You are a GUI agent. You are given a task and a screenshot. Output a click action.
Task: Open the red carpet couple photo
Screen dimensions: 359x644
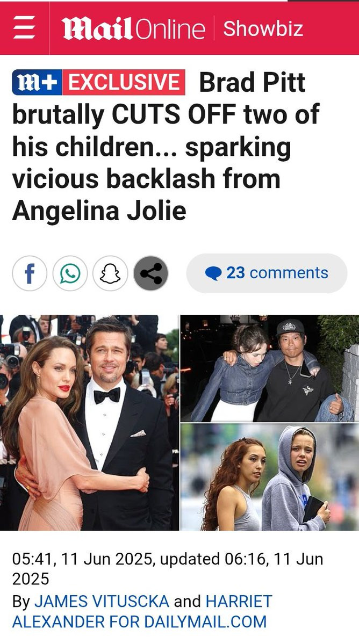tap(90, 423)
